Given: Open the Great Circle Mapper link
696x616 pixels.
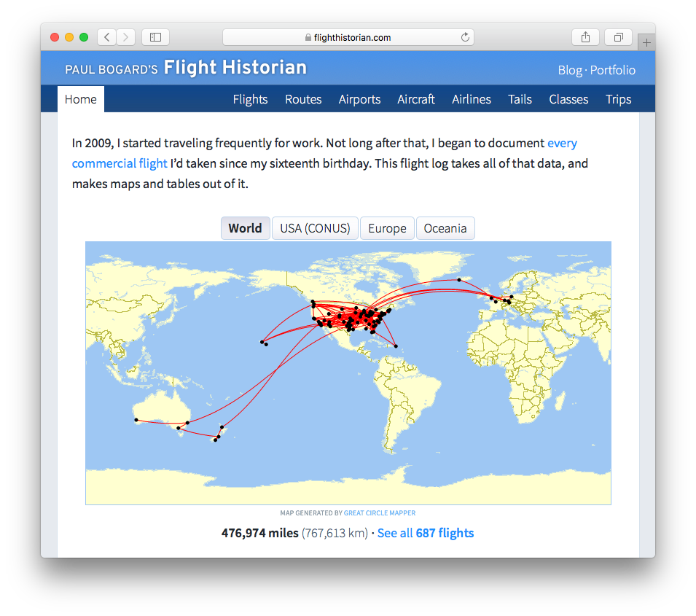Looking at the screenshot, I should (x=380, y=512).
